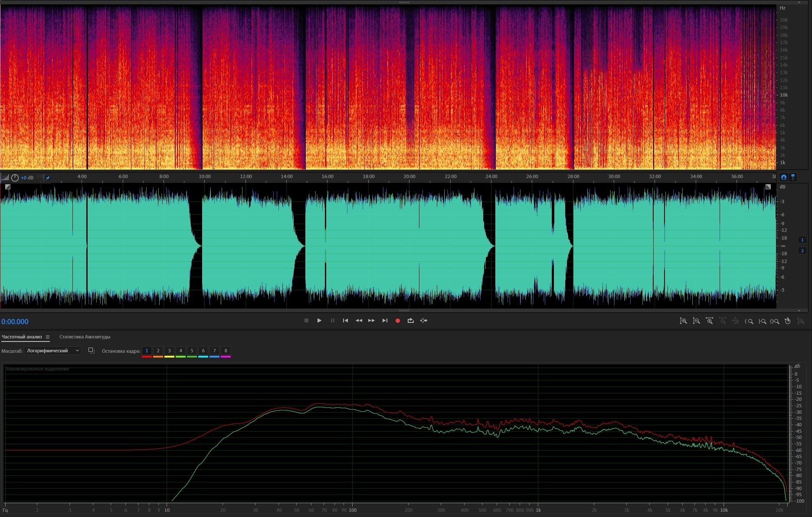Select hold frame 4 button

click(x=180, y=351)
